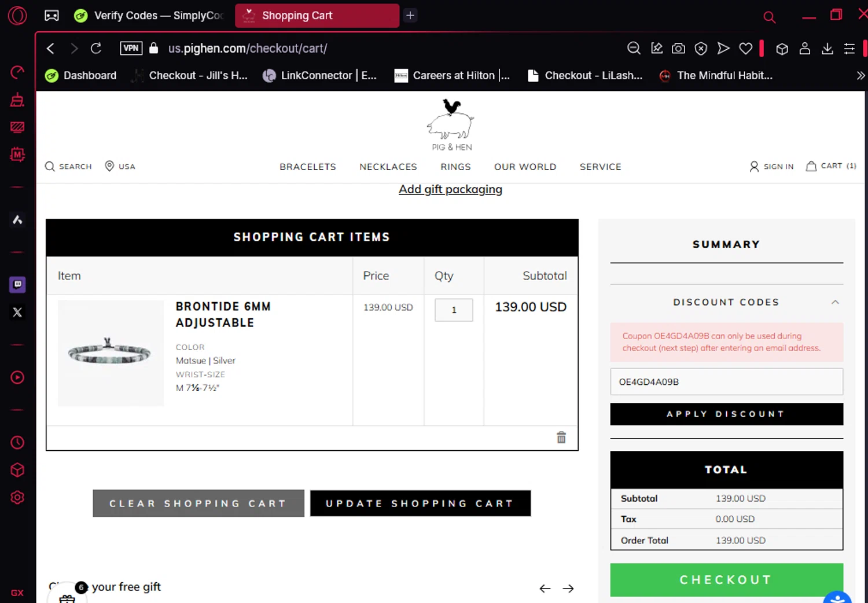Open Dashboard bookmark
This screenshot has height=603, width=868.
click(81, 75)
